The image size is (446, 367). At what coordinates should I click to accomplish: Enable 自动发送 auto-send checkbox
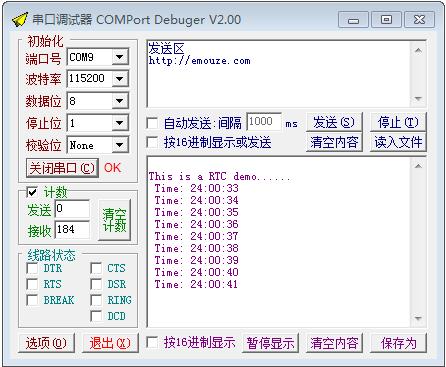click(x=152, y=123)
